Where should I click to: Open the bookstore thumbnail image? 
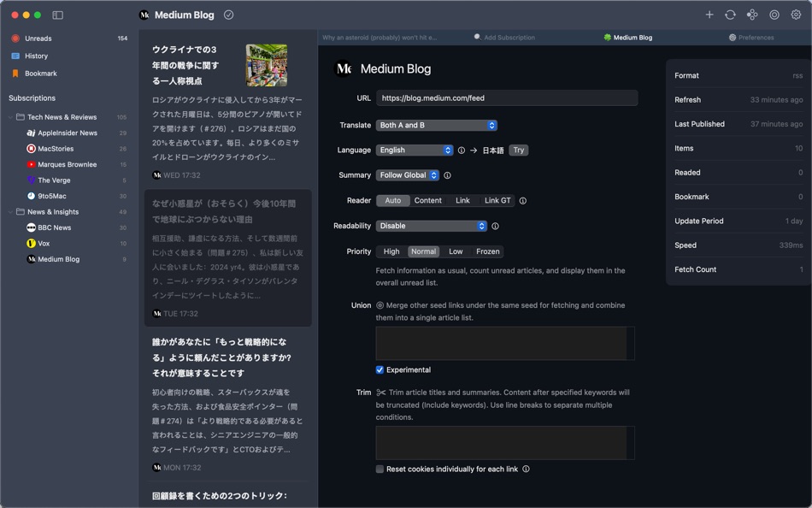[266, 65]
